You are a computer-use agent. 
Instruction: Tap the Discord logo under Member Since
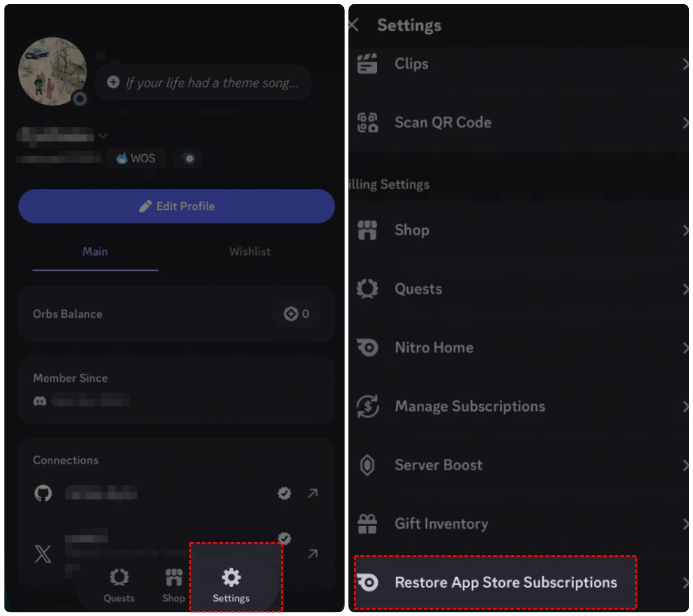pos(40,401)
